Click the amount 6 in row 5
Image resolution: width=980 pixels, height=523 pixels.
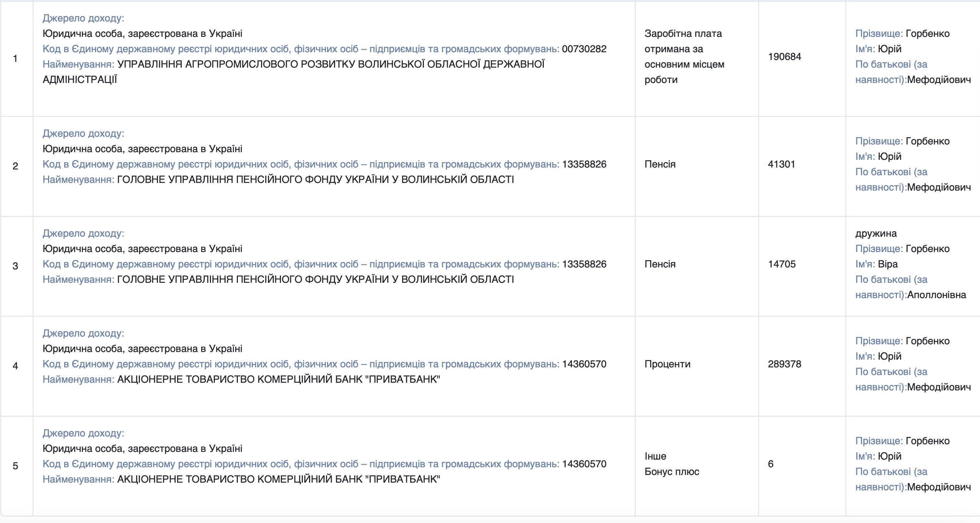click(771, 464)
